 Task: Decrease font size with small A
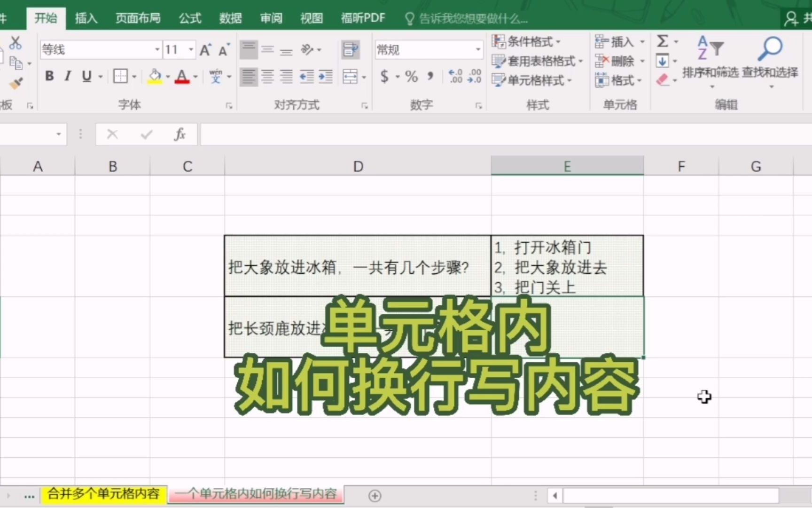coord(223,50)
